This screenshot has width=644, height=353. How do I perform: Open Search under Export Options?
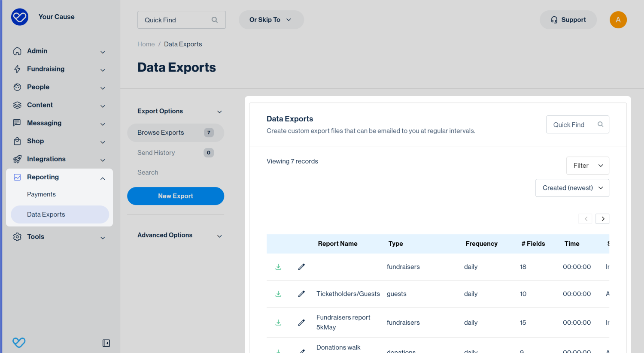[x=148, y=172]
